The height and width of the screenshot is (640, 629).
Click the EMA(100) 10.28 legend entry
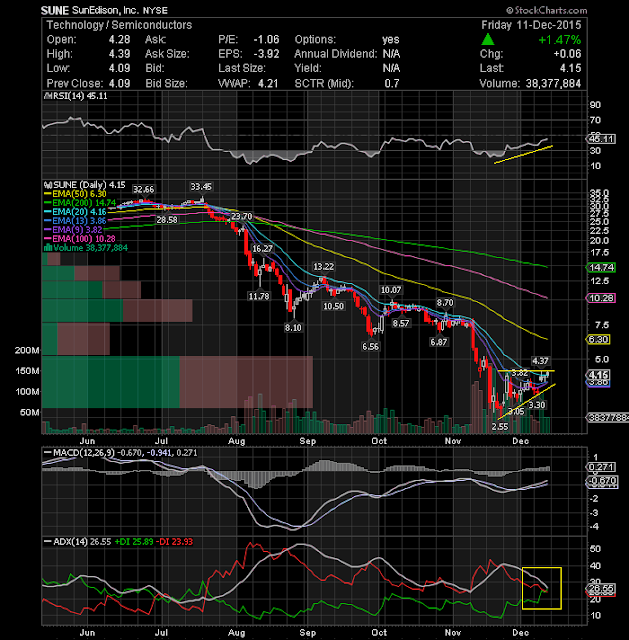click(80, 239)
